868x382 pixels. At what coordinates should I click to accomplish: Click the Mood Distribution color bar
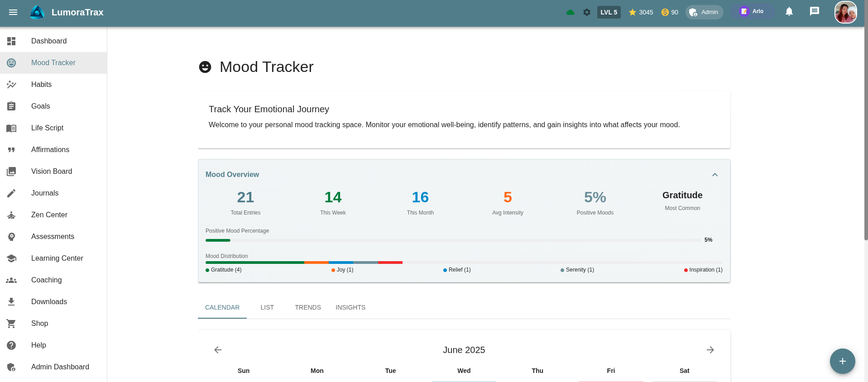464,263
